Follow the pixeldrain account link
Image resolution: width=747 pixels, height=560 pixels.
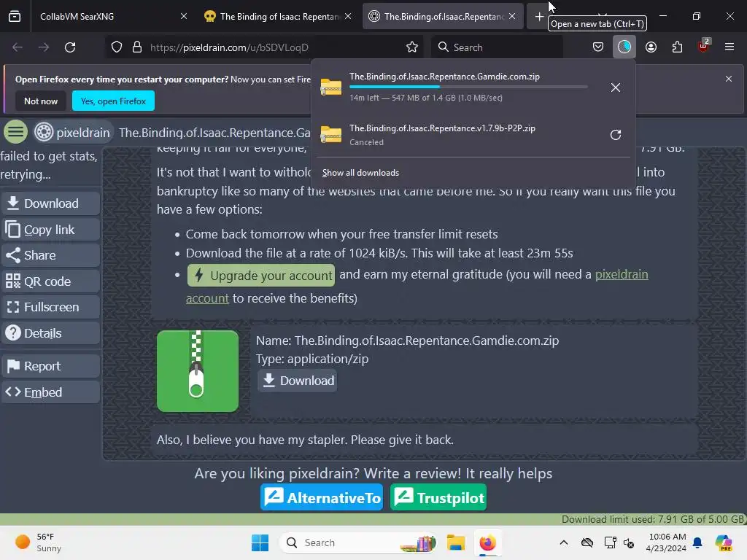[x=622, y=274]
